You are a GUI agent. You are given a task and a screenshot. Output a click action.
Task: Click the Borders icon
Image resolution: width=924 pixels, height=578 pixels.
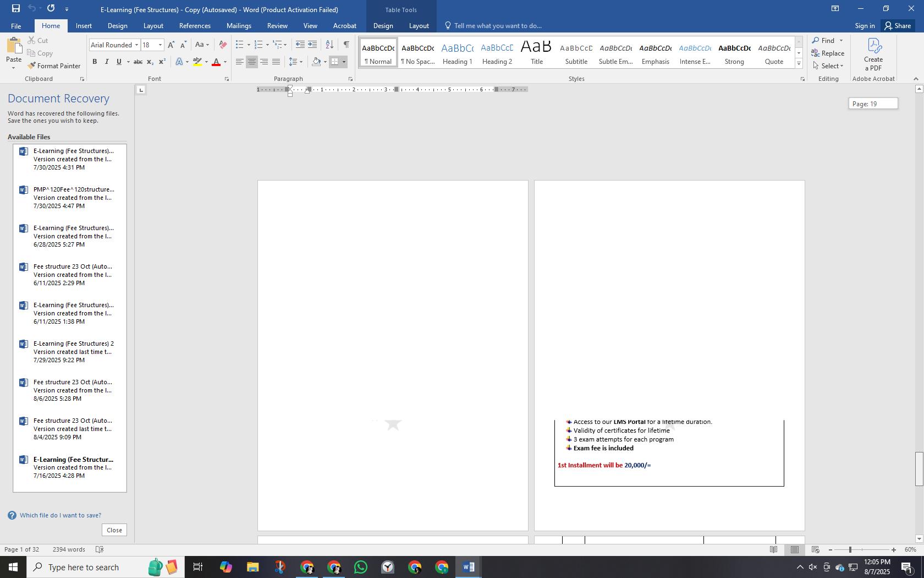pos(335,62)
